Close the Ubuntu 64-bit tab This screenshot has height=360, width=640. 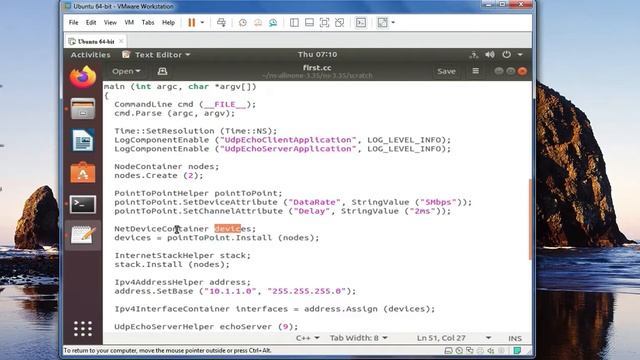pos(121,41)
